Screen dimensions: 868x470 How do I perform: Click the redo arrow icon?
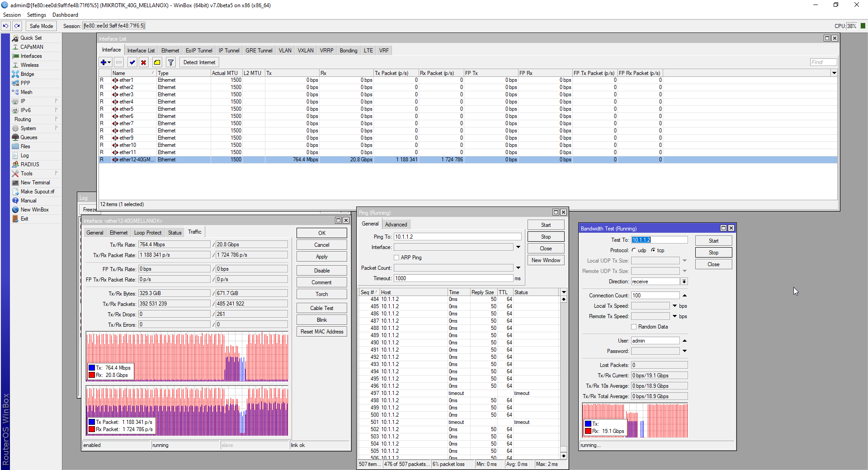[17, 26]
